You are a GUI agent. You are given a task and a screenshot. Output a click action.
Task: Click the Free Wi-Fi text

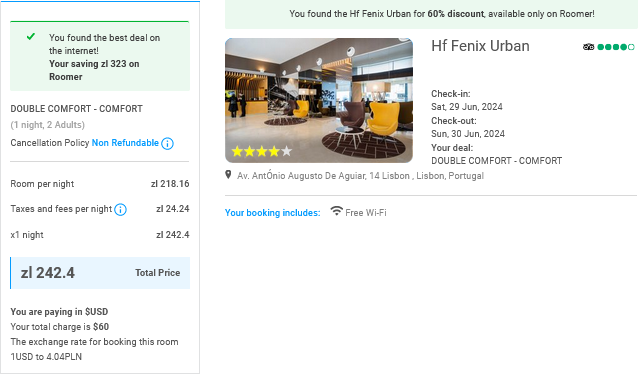[366, 213]
